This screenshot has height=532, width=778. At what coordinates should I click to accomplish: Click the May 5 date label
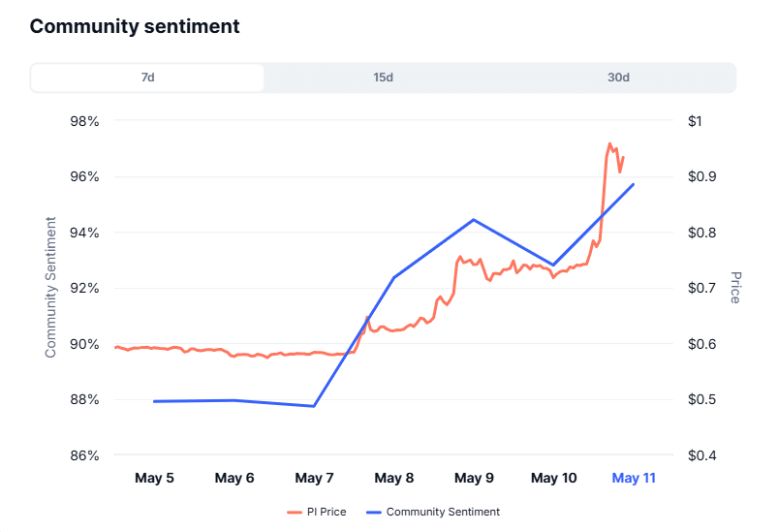pos(154,478)
